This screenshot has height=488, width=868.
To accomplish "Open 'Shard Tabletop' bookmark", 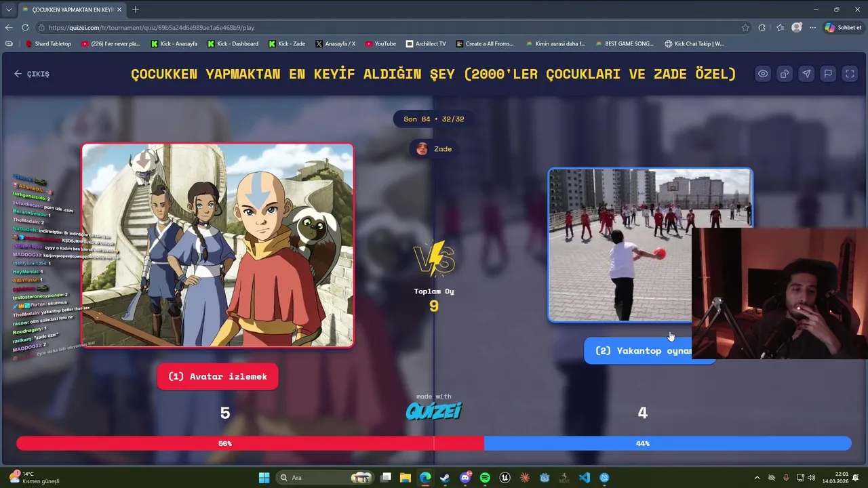I will pos(48,43).
